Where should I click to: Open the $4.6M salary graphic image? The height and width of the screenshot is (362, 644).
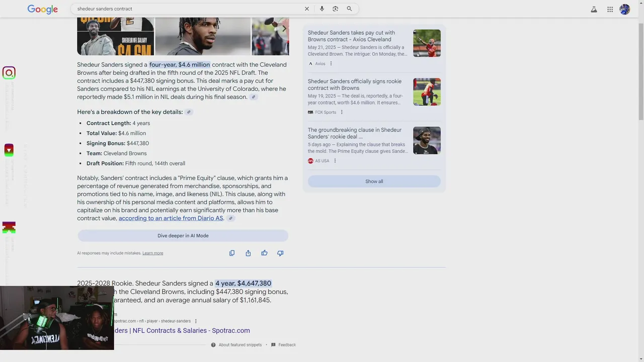[x=116, y=36]
